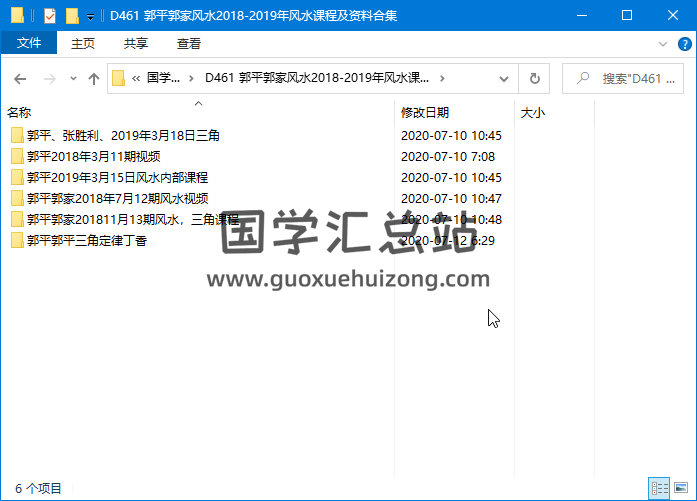Screen dimensions: 697x501
Task: Switch to large icons view
Action: point(681,489)
